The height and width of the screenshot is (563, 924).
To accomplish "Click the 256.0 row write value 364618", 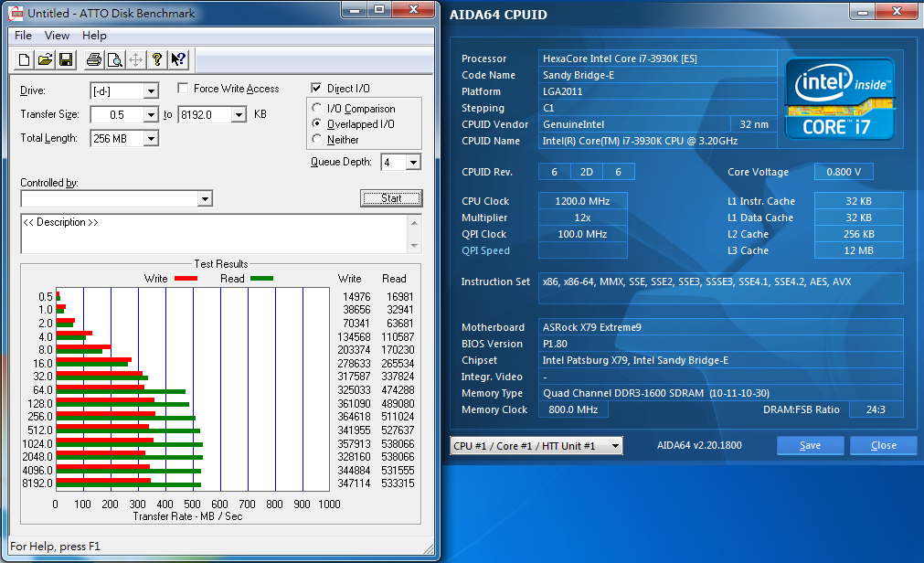I will coord(355,417).
